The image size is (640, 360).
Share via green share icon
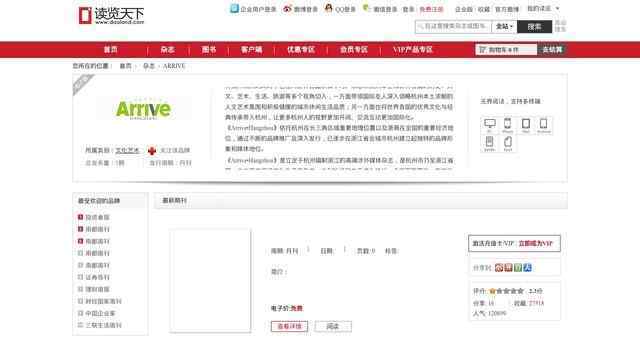pos(518,268)
